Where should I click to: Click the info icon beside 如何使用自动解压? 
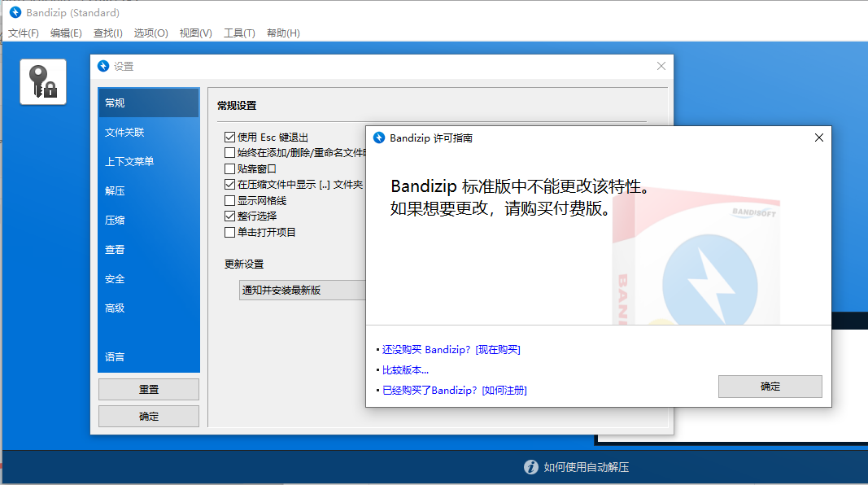click(530, 468)
